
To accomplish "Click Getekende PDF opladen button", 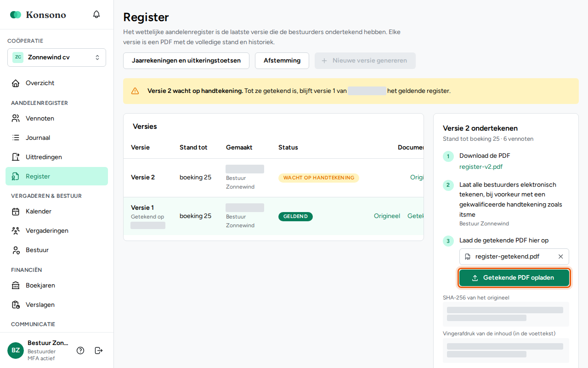I will 514,278.
